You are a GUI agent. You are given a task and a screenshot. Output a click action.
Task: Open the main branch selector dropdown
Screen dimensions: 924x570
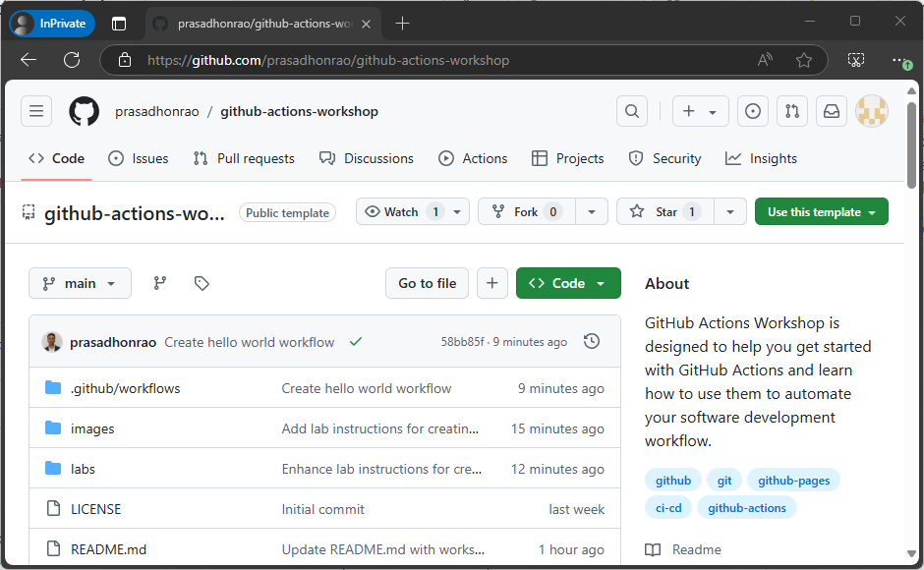(x=80, y=284)
